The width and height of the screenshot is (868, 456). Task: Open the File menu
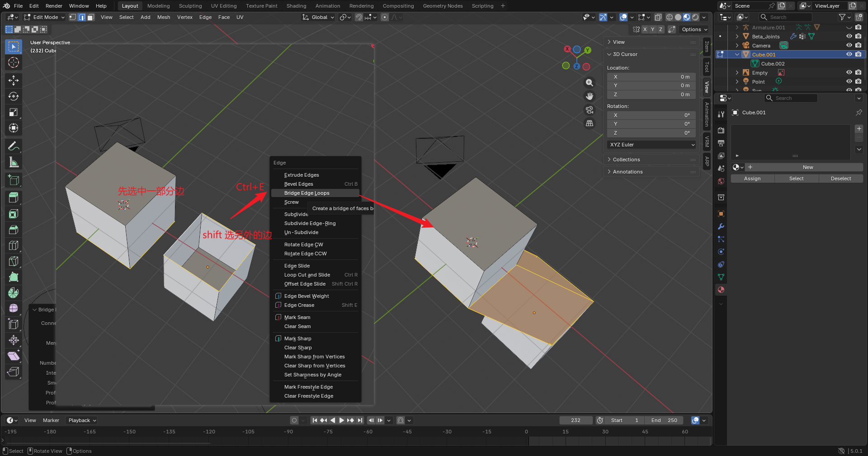point(19,6)
